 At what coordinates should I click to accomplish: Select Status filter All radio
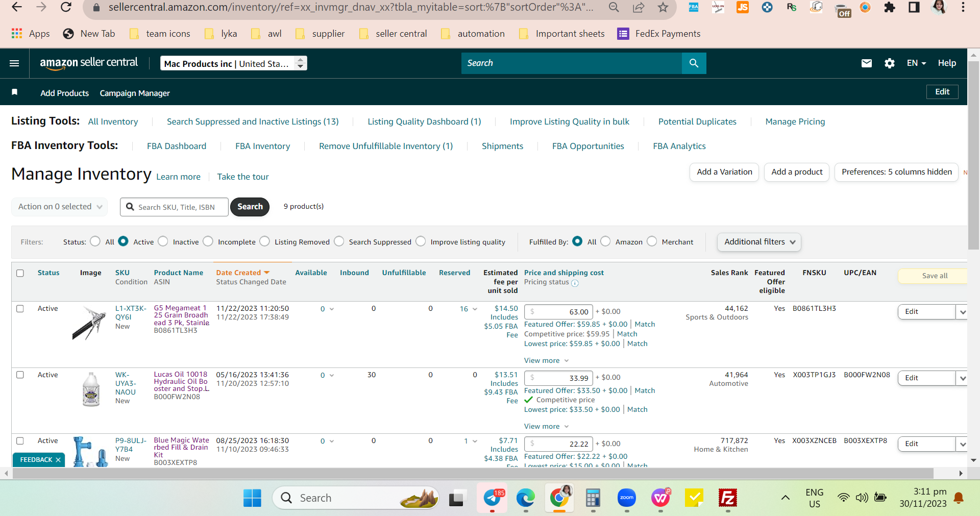[95, 241]
